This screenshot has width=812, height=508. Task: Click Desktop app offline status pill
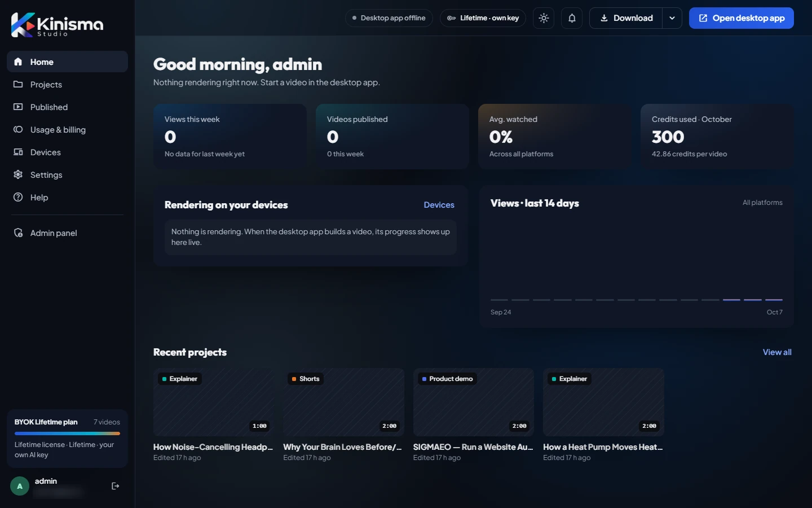coord(389,18)
